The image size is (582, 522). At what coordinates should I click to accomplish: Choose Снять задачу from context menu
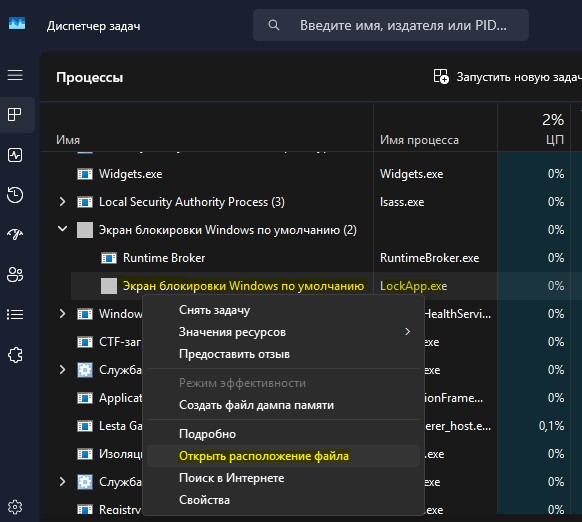(284, 310)
